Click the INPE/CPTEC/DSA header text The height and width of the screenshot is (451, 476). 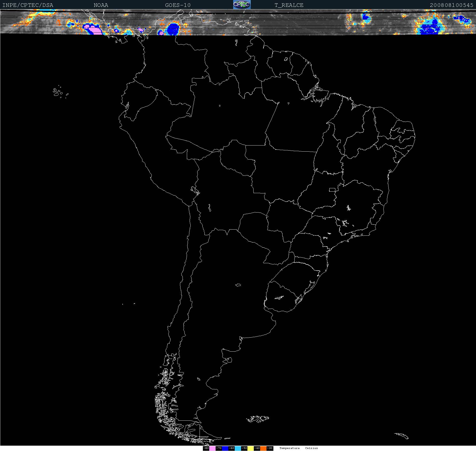pos(28,5)
